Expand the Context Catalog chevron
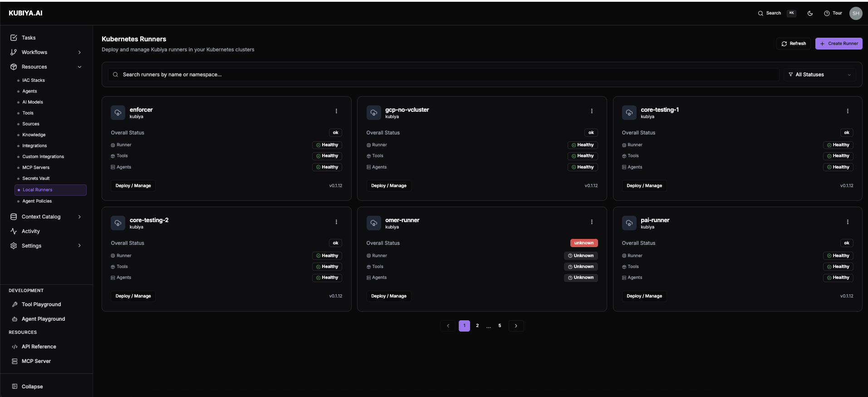 79,217
